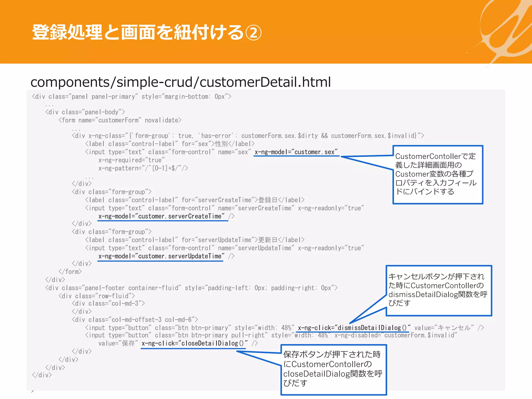This screenshot has width=532, height=399.
Task: Click the callout describing the cancel button
Action: 438,290
